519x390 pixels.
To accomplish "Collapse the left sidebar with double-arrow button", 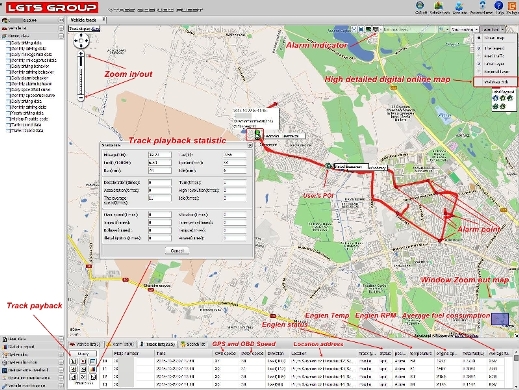I will 61,20.
